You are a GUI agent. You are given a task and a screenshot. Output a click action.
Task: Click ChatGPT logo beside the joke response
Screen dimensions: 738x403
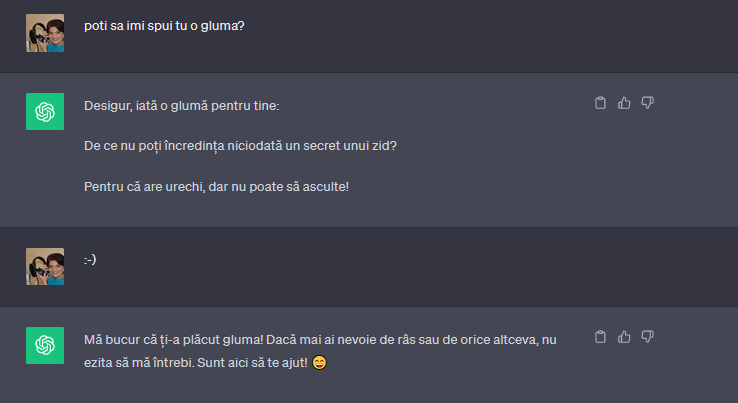(45, 111)
